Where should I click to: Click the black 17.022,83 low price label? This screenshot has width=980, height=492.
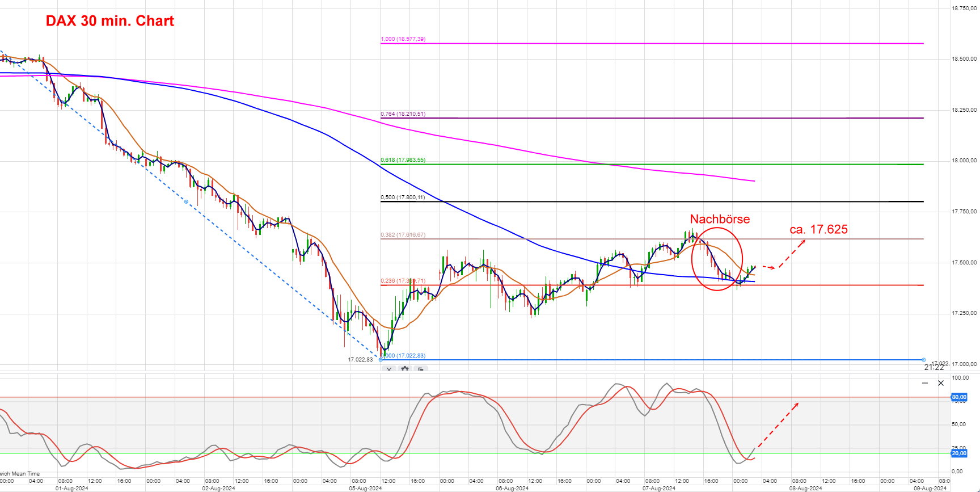click(x=360, y=359)
